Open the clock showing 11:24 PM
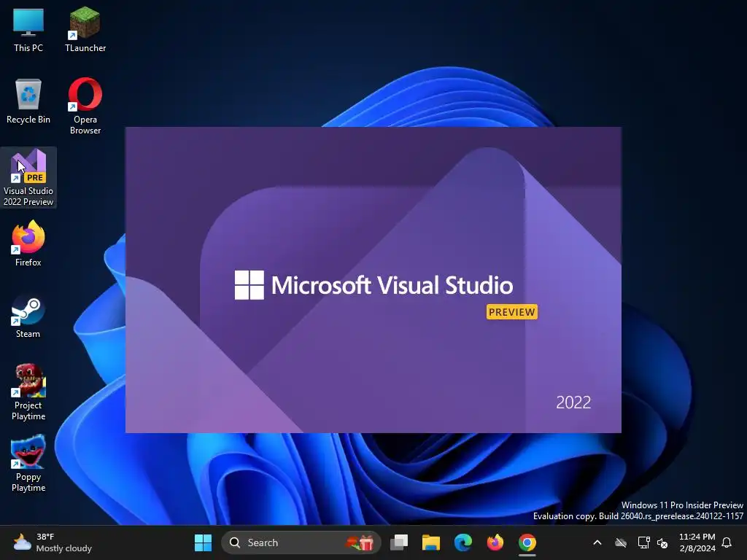747x560 pixels. pyautogui.click(x=697, y=542)
